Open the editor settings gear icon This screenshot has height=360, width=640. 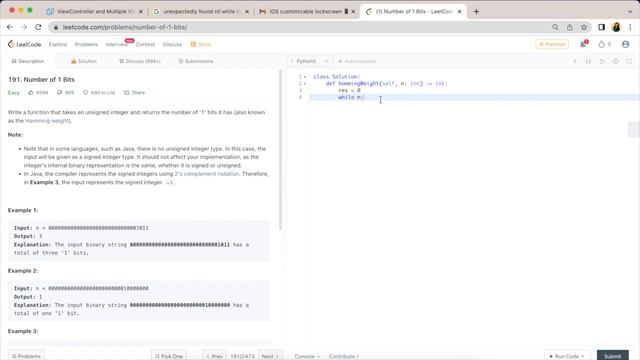coord(616,61)
